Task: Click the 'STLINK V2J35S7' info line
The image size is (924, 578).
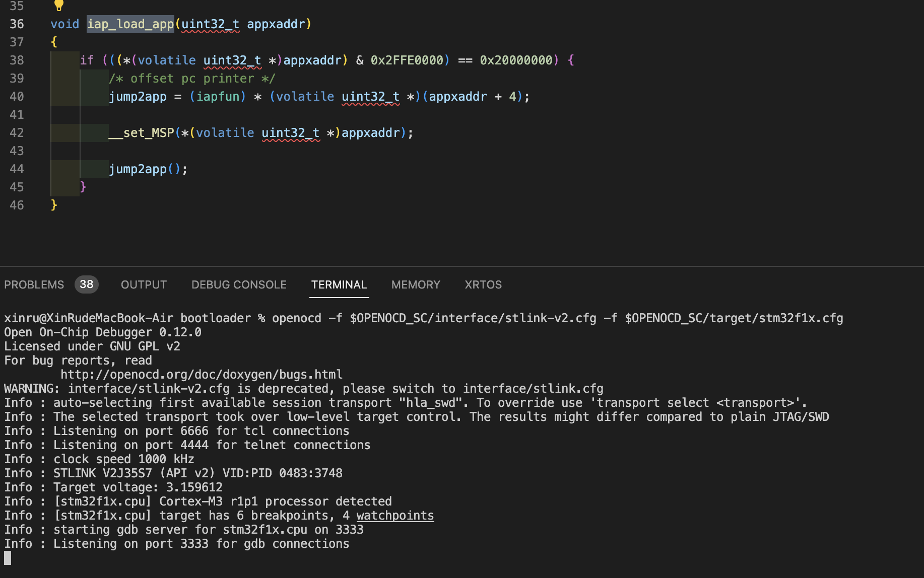Action: 173,473
